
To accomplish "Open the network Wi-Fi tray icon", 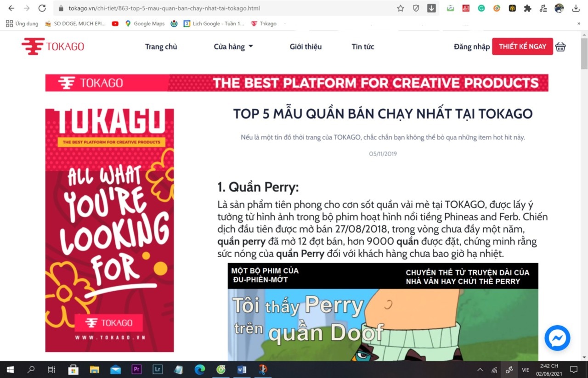I will pos(494,369).
